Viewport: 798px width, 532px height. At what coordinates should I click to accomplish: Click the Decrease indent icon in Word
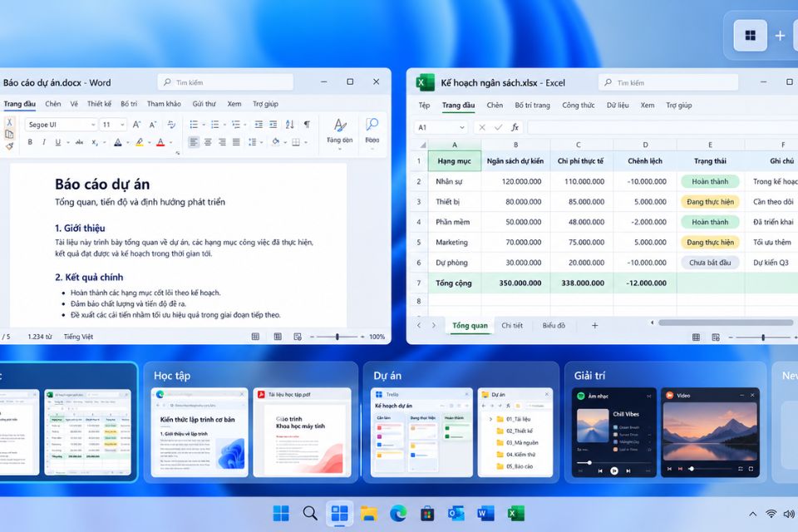click(259, 124)
